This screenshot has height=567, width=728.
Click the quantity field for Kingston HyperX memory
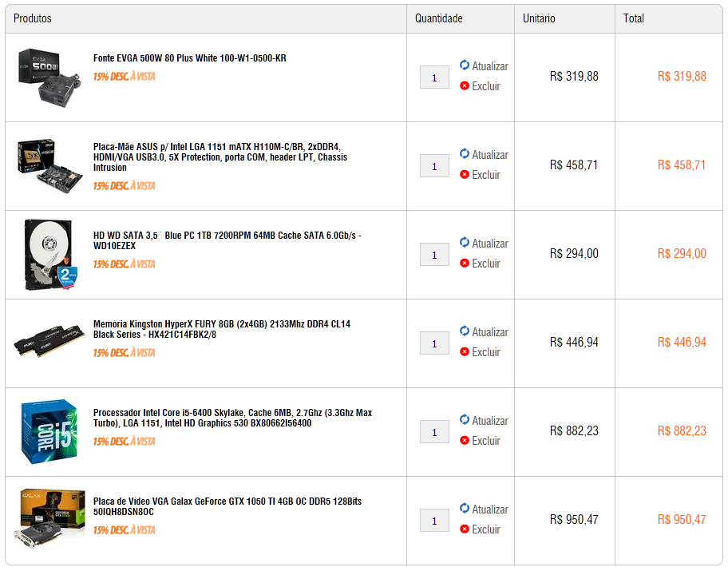[x=434, y=343]
